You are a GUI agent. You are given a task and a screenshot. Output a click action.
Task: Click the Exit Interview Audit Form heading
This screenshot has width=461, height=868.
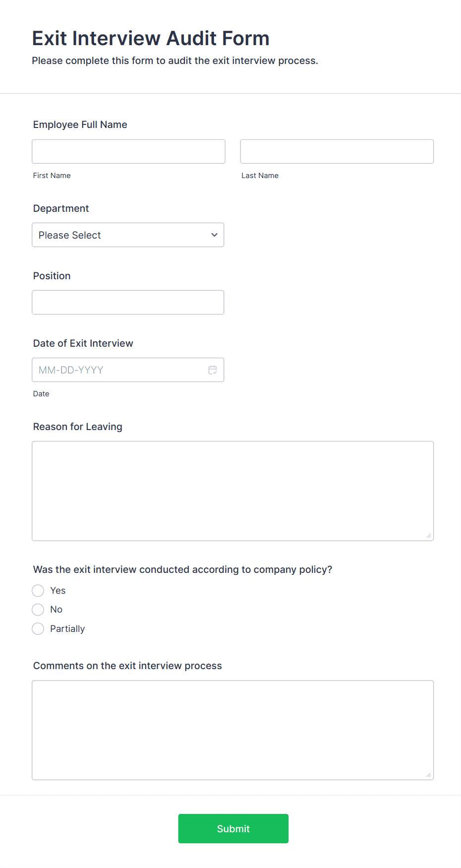click(x=151, y=38)
